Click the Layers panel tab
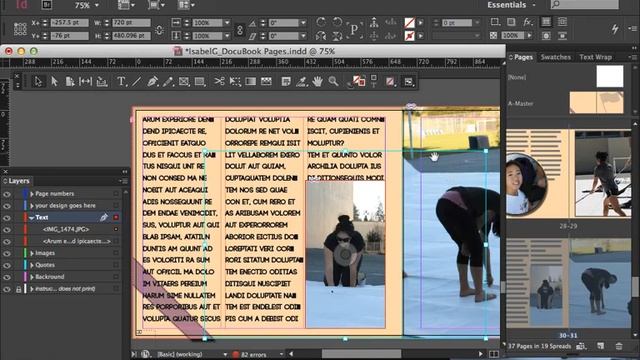640x360 pixels. (19, 181)
